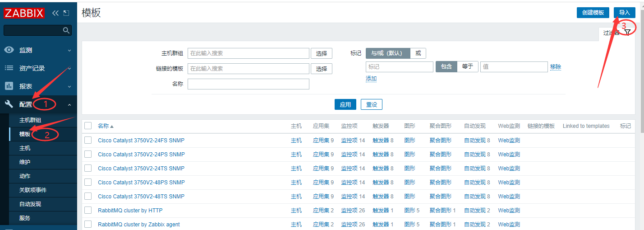Click the 名称 sort arrow
Image resolution: width=644 pixels, height=230 pixels.
coord(112,127)
